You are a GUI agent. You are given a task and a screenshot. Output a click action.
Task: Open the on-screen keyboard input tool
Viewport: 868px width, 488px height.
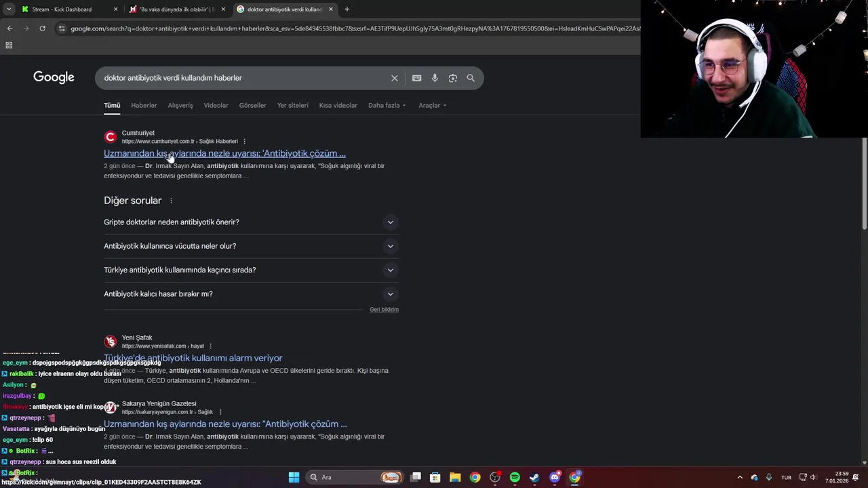[417, 78]
